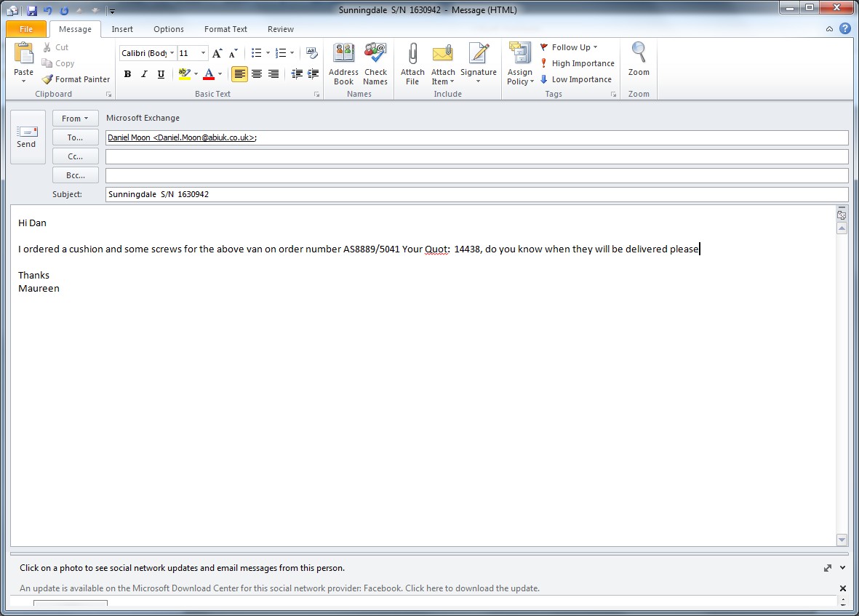859x616 pixels.
Task: Click in the Subject field
Action: [x=476, y=194]
